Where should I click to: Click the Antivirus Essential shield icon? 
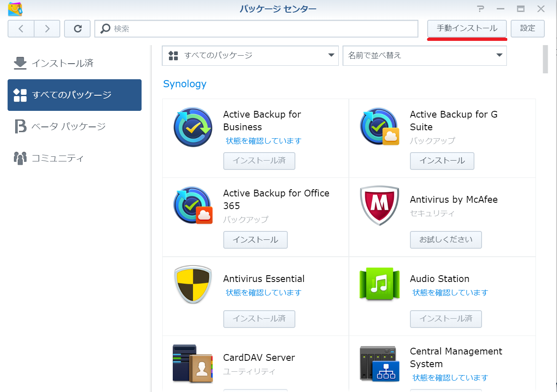pyautogui.click(x=193, y=285)
